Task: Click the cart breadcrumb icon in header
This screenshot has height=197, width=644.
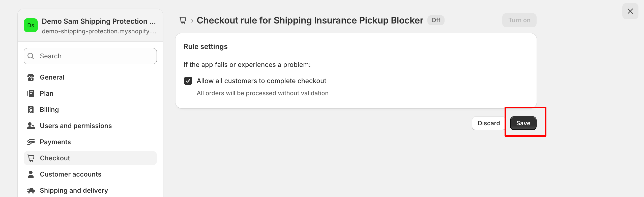Action: click(x=183, y=20)
